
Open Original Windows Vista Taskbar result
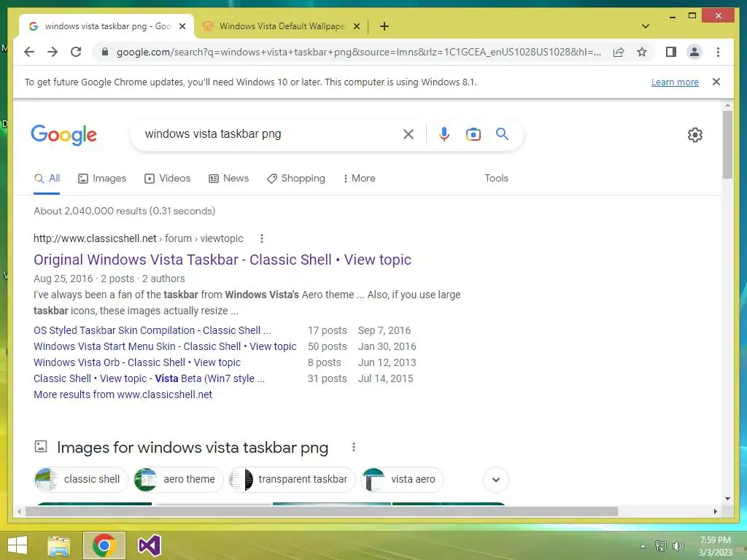point(222,260)
